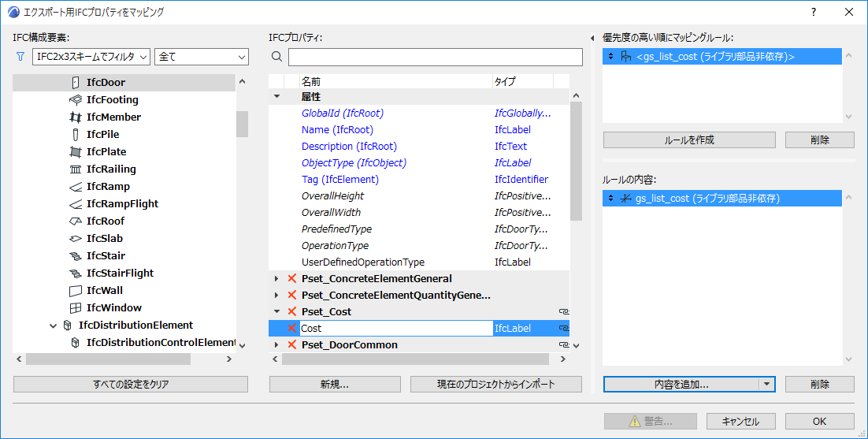Expand the Pset_DoorCommon group
Screen dimensions: 868x439
coord(276,345)
